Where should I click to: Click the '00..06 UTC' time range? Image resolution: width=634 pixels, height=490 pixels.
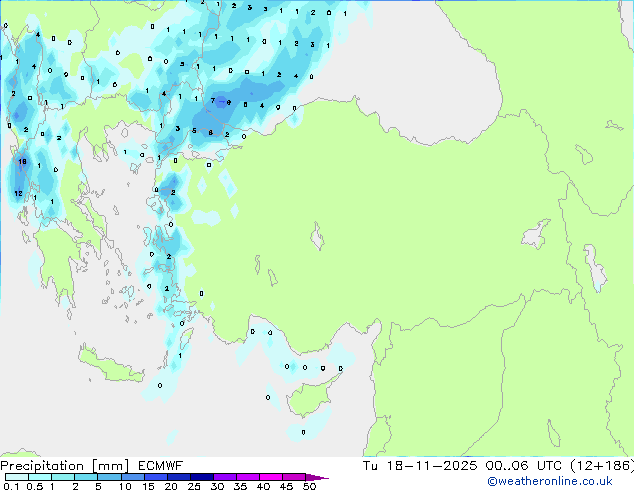524,466
